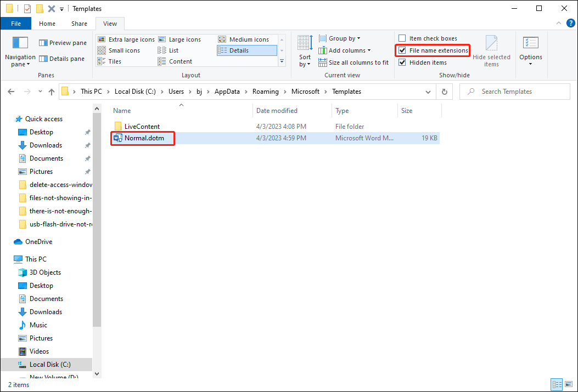This screenshot has height=392, width=578.
Task: Open the File menu
Action: (x=16, y=24)
